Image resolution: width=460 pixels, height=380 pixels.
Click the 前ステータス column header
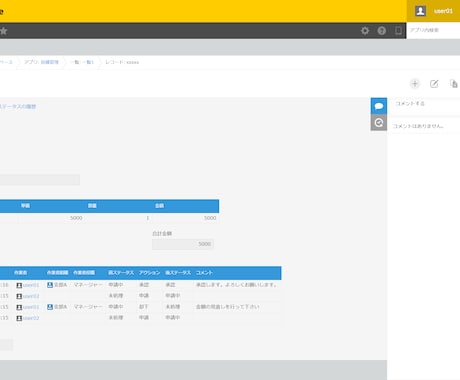pyautogui.click(x=121, y=273)
